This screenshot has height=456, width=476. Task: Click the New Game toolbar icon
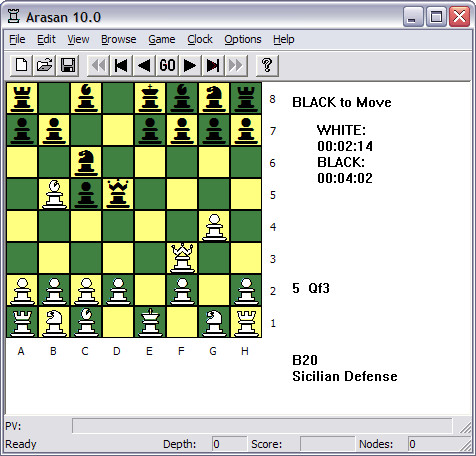[x=22, y=65]
